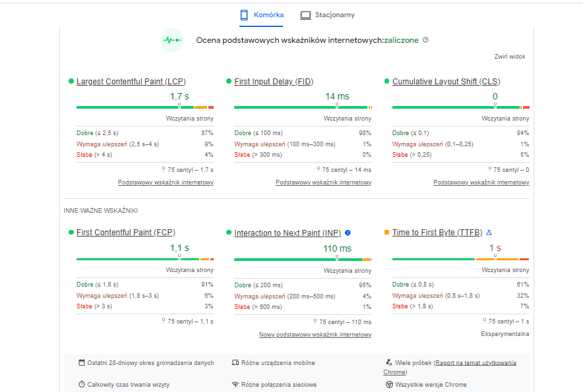Screen dimensions: 583x392
Task: Switch to the Stacjonarny tab
Action: tap(327, 14)
